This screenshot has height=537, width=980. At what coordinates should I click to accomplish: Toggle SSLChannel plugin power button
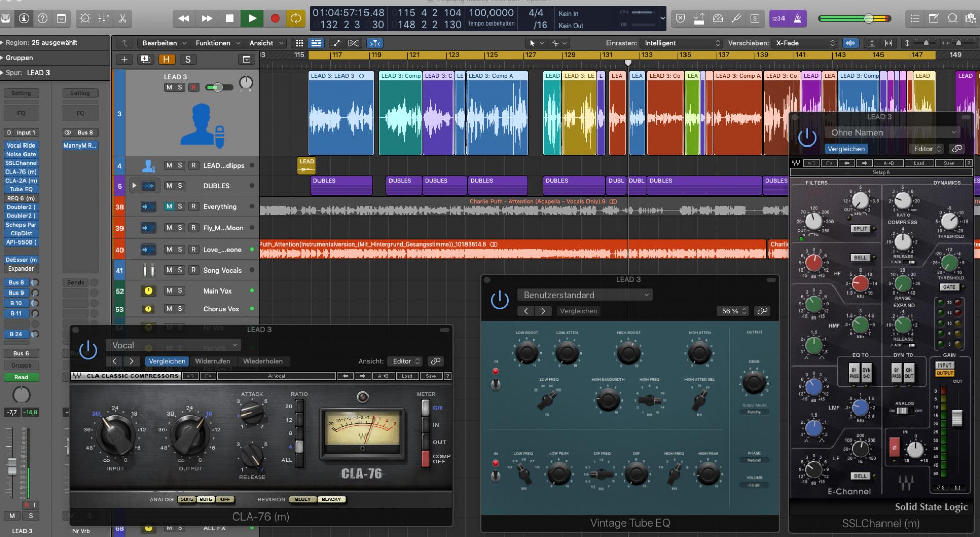[x=807, y=137]
